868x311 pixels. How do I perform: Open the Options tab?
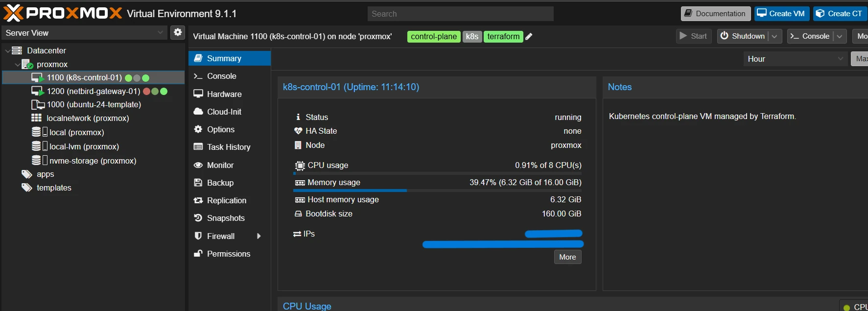tap(230, 129)
